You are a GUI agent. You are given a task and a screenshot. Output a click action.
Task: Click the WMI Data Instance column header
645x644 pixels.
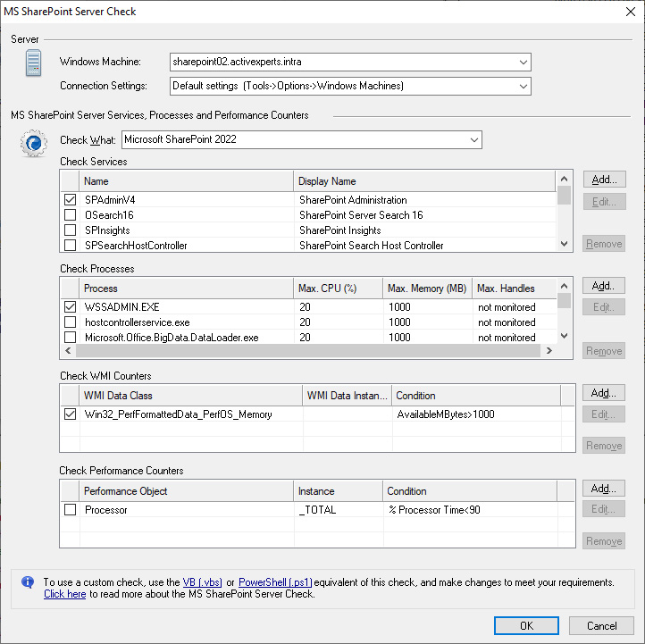tap(348, 396)
